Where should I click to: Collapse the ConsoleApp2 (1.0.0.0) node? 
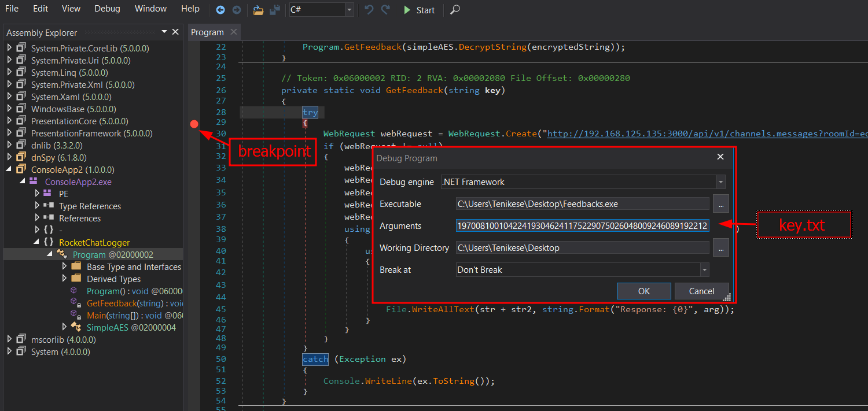tap(9, 169)
